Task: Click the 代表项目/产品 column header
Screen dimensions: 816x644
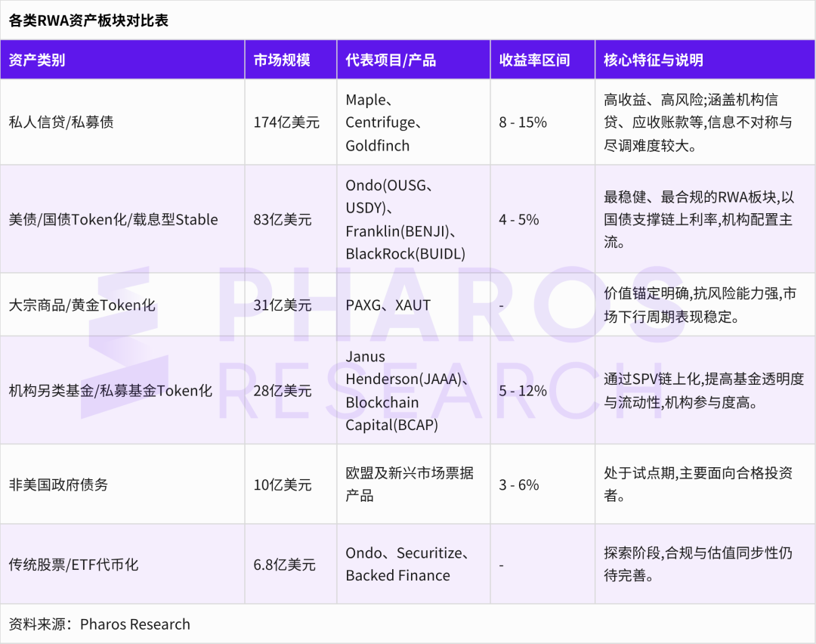Action: point(391,60)
